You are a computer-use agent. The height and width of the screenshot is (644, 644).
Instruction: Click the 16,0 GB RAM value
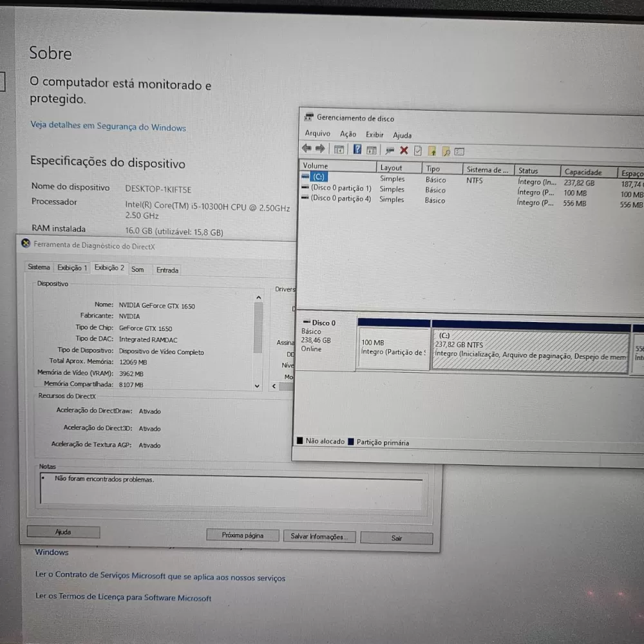coord(174,232)
